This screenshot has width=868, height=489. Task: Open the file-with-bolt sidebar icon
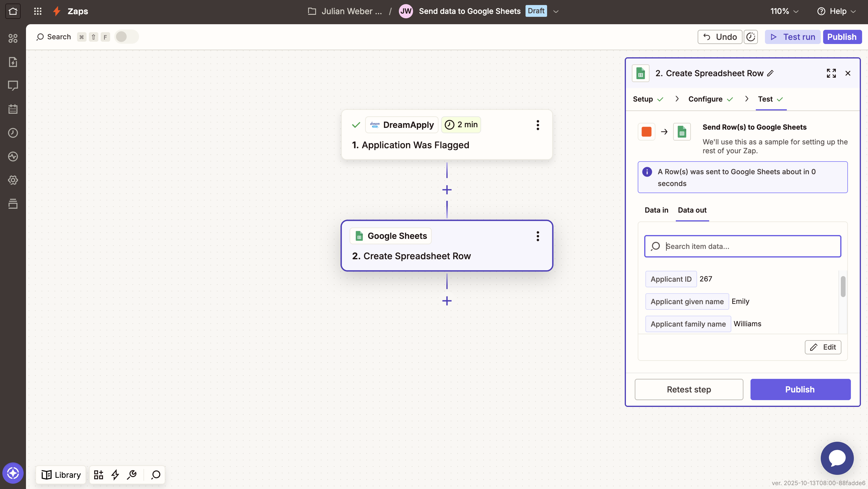coord(13,62)
